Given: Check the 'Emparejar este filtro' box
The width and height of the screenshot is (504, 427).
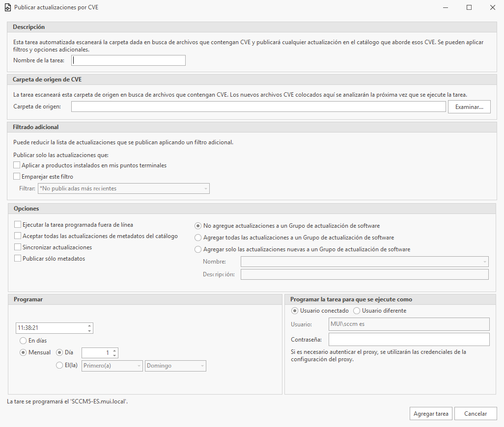Looking at the screenshot, I should click(x=17, y=177).
